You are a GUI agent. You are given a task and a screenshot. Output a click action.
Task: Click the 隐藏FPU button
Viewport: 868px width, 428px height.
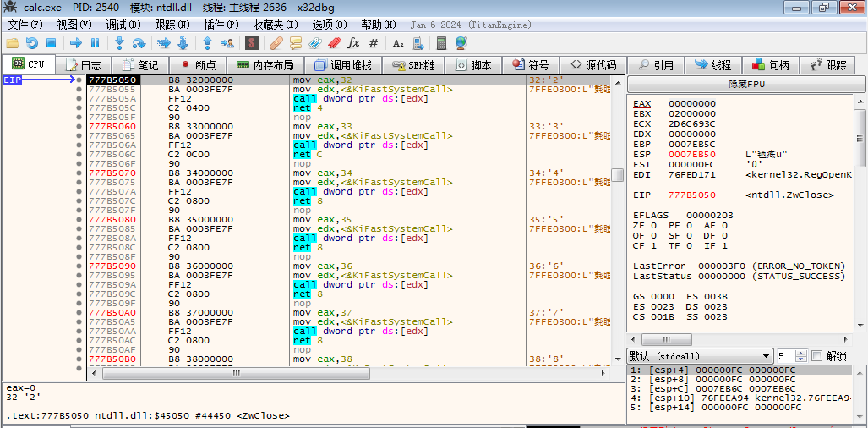(x=745, y=84)
